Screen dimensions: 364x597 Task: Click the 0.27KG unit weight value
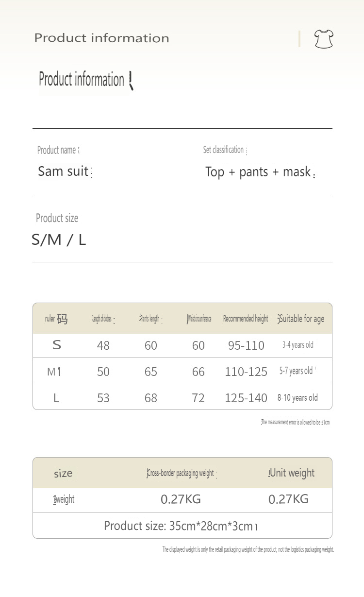point(288,499)
